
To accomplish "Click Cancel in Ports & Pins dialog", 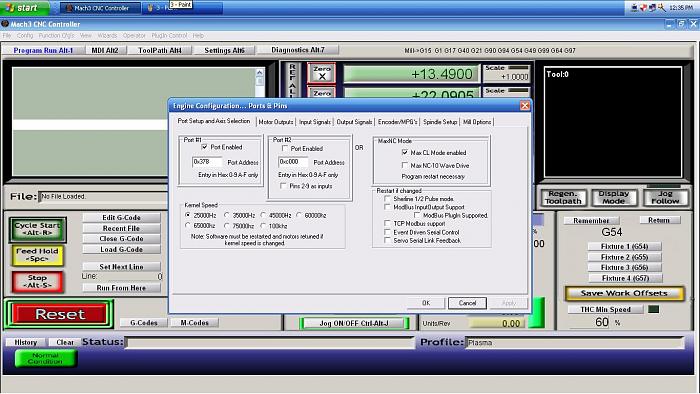I will [467, 303].
